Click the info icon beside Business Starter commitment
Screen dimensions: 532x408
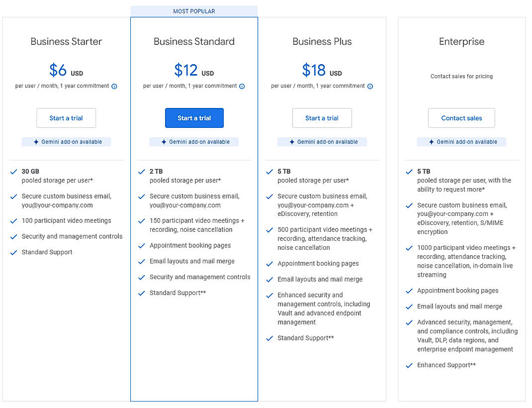114,86
